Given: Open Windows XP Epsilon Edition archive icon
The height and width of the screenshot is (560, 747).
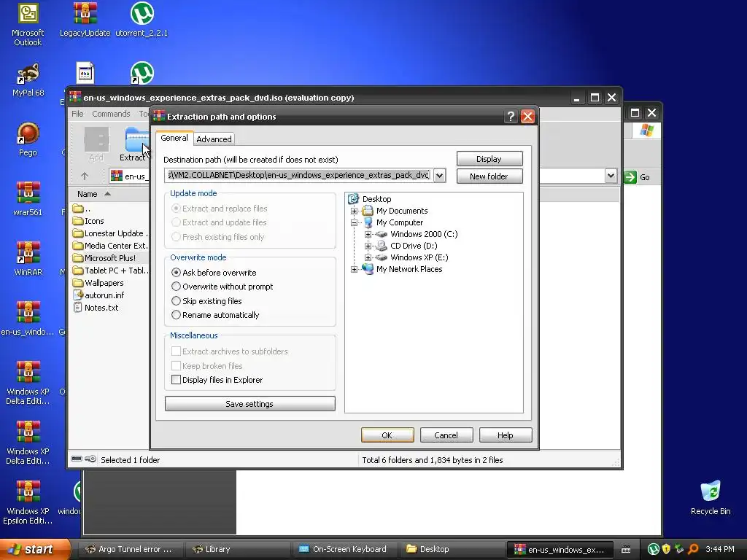Looking at the screenshot, I should click(28, 502).
